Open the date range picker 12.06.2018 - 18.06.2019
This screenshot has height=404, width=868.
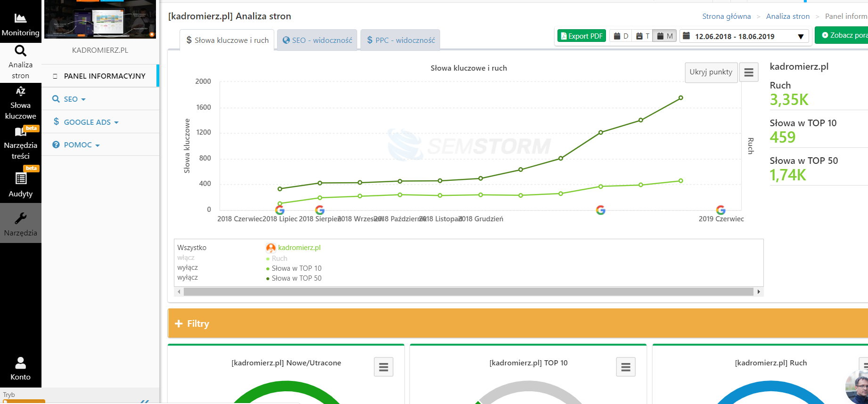744,36
